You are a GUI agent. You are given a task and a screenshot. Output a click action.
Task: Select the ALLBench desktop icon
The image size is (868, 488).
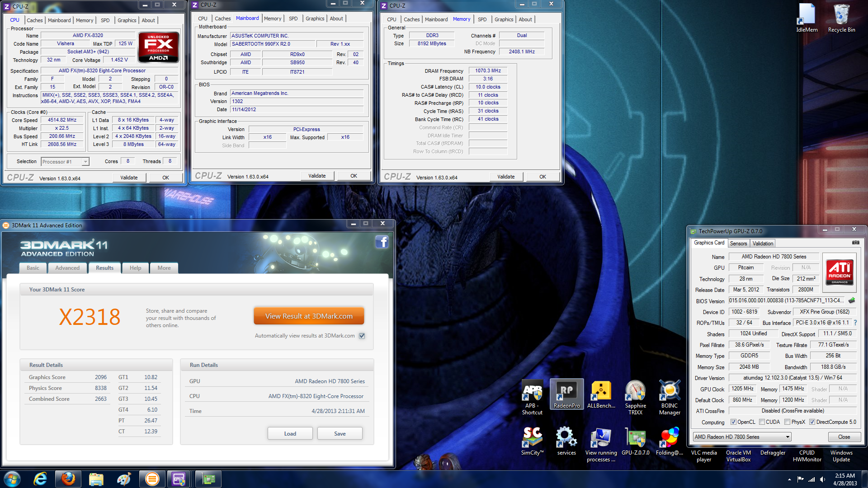pos(601,394)
